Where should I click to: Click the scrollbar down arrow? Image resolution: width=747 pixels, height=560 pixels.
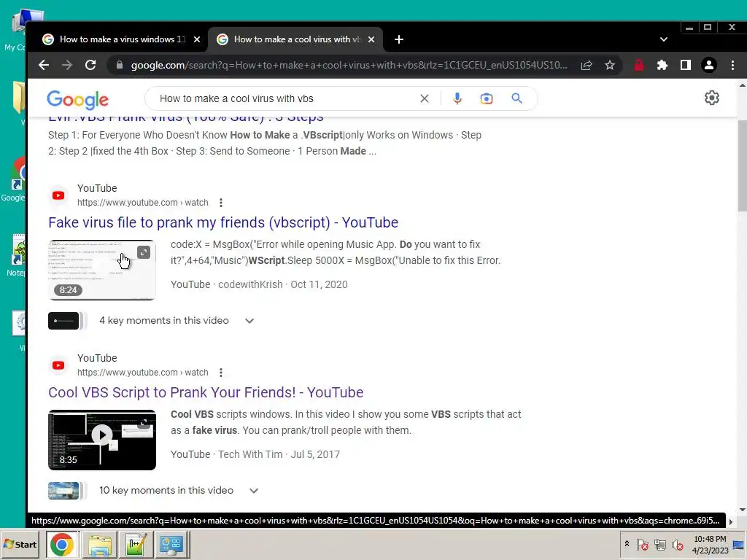742,509
